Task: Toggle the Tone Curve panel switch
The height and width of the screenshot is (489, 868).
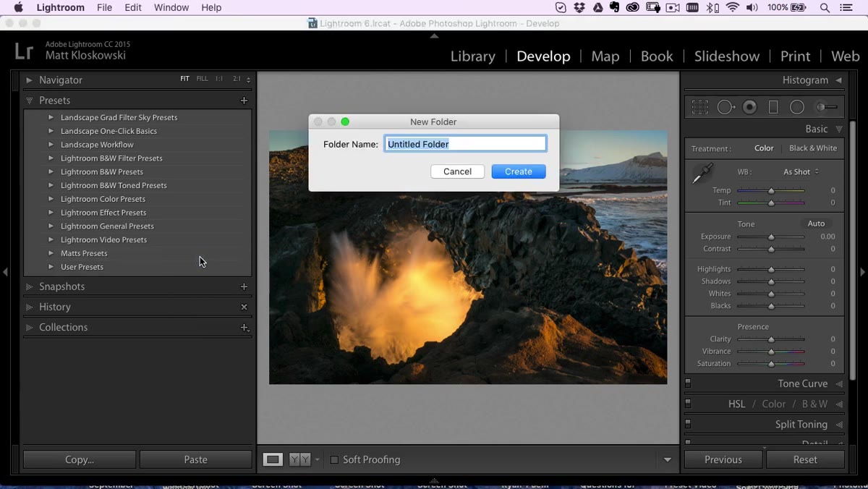Action: [x=688, y=383]
